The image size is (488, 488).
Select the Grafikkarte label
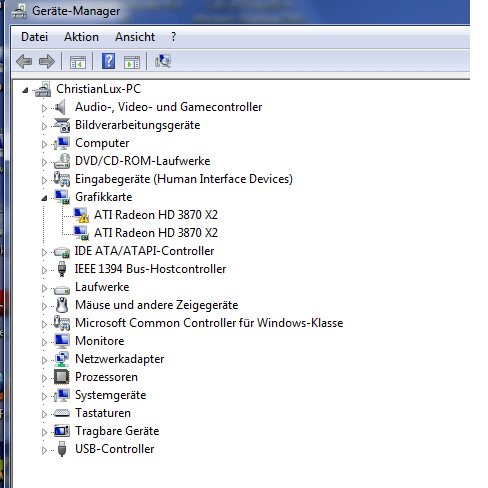click(104, 197)
